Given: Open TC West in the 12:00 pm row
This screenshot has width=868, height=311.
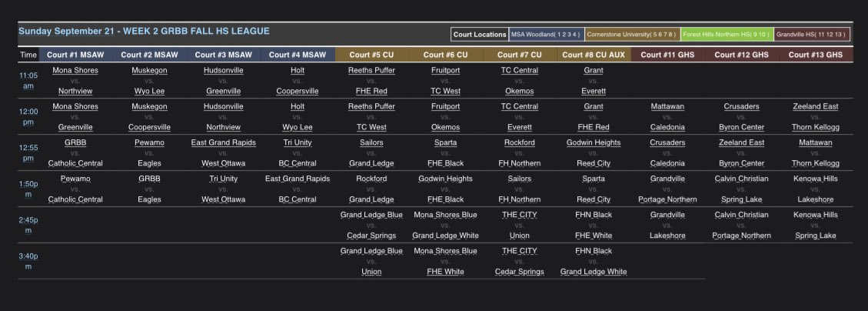Looking at the screenshot, I should [x=371, y=127].
